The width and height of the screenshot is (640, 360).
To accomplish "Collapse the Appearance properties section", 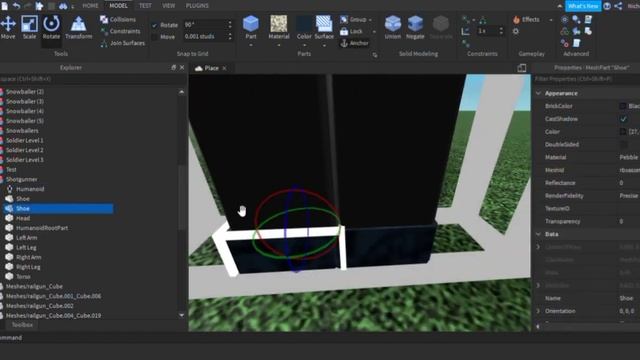I will tap(538, 93).
